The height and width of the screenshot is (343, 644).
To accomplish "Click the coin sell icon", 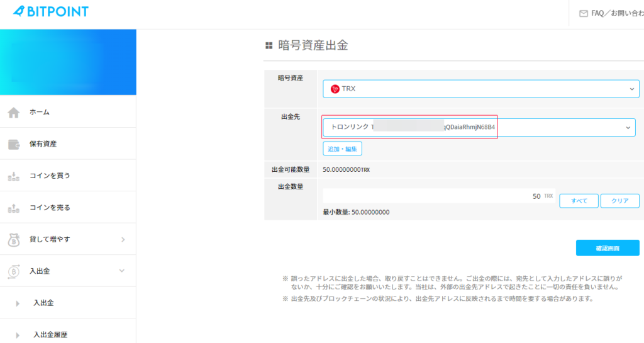I will [x=14, y=208].
